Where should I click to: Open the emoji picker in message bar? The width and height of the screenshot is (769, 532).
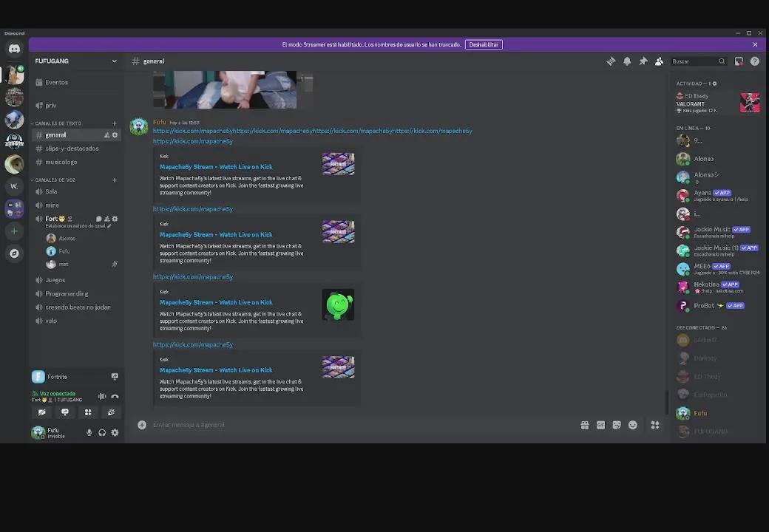tap(633, 425)
